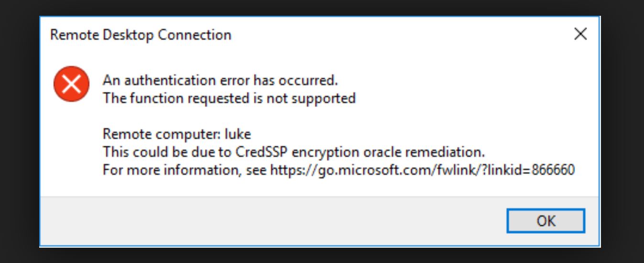This screenshot has width=644, height=263.
Task: Click the red error icon
Action: point(71,84)
